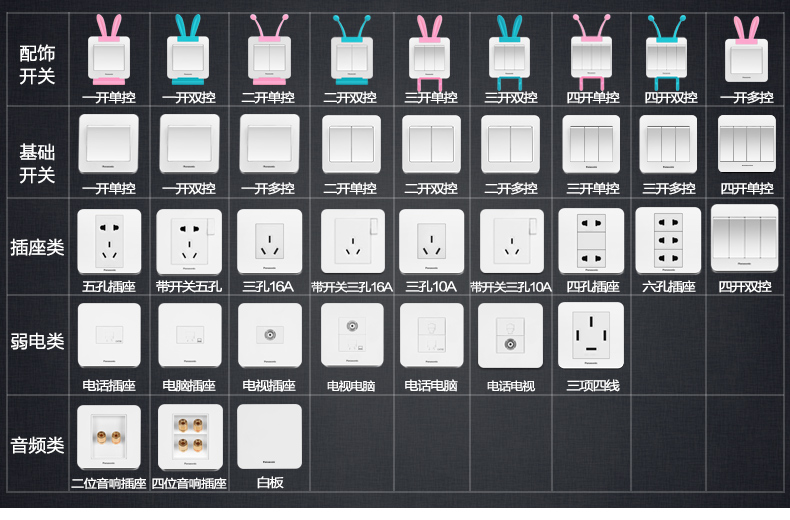Choose the 带开关三孔16A socket image
The height and width of the screenshot is (520, 790).
[353, 242]
